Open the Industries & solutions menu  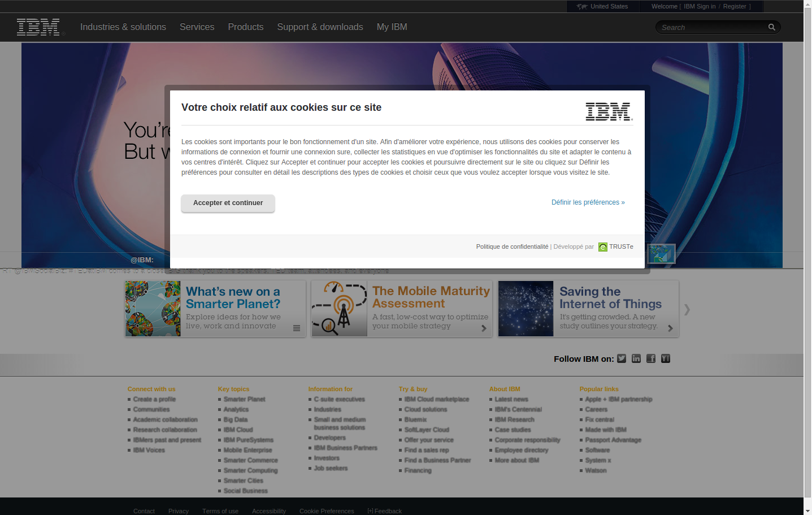point(123,27)
